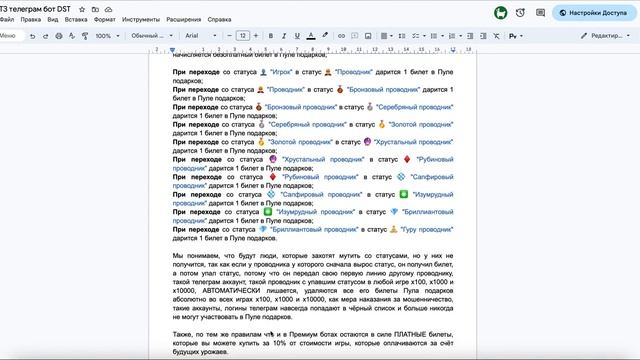This screenshot has height=360, width=640.
Task: Undo the last action
Action: click(x=32, y=36)
